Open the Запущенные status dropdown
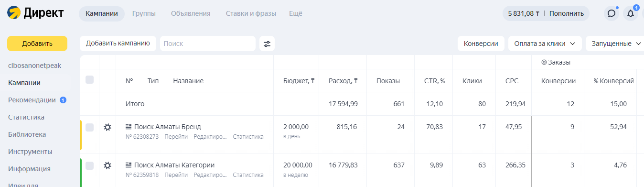Viewport: 644px width, 187px height. pos(615,44)
